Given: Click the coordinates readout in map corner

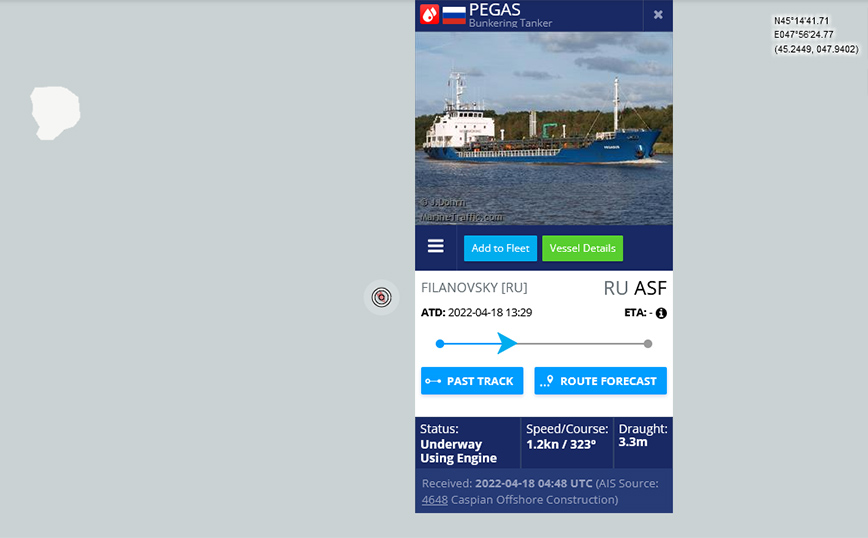Looking at the screenshot, I should (x=816, y=35).
